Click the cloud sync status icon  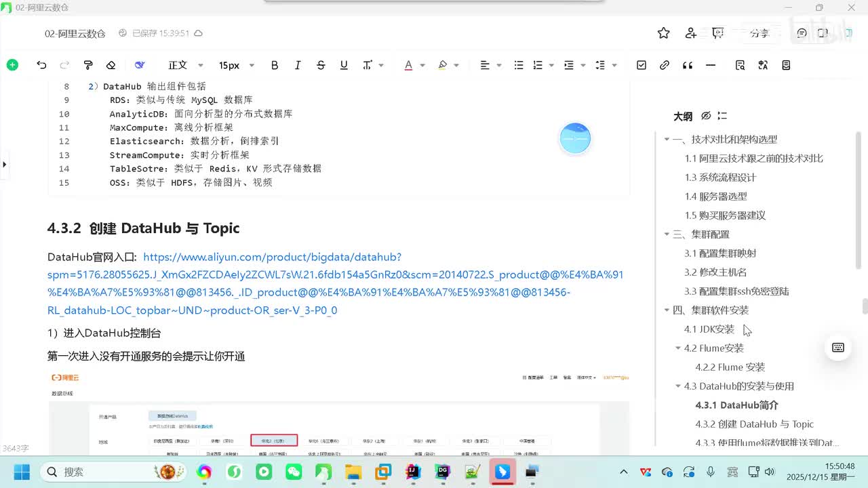coord(198,33)
